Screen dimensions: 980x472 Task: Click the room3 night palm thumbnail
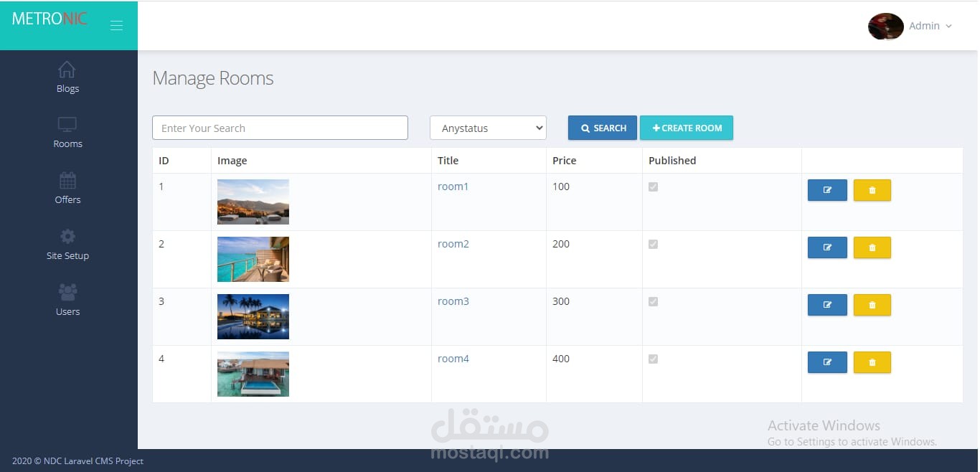click(253, 316)
